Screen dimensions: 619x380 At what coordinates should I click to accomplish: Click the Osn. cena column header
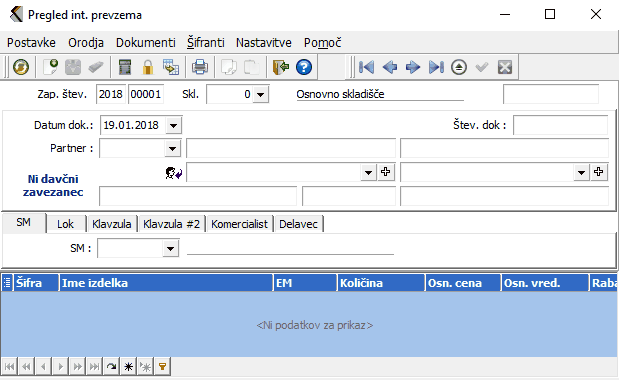click(x=463, y=283)
